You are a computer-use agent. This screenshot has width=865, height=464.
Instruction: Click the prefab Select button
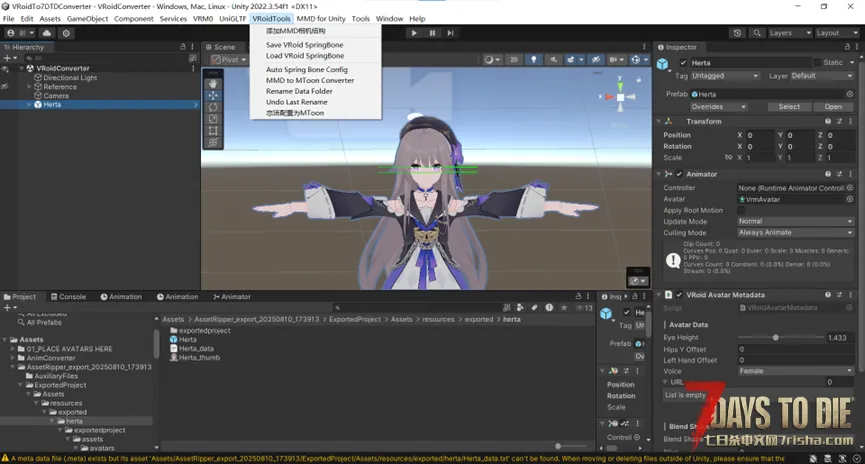point(789,106)
